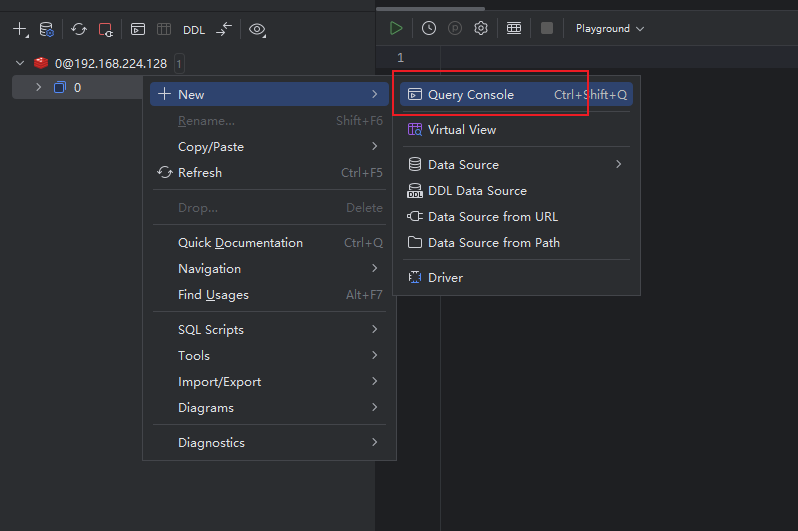Click the add new item plus icon
The image size is (798, 531).
(20, 30)
